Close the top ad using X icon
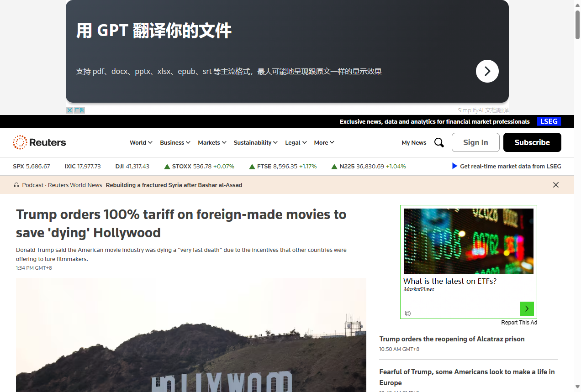Viewport: 581px width, 392px height. click(69, 110)
